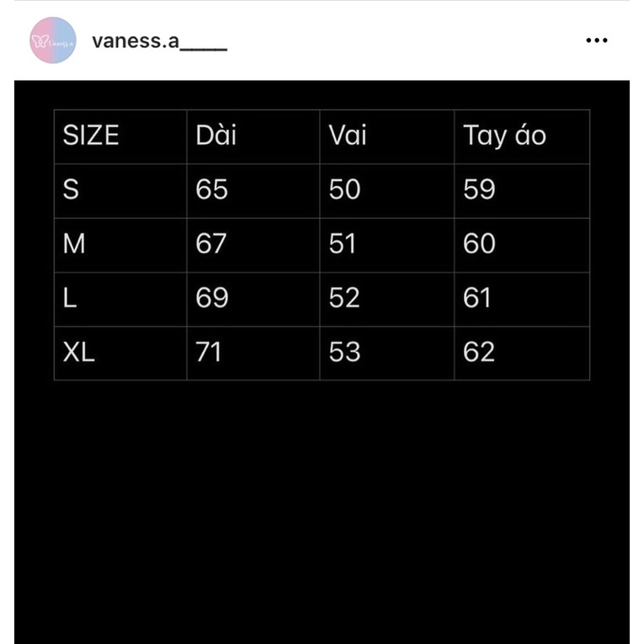The height and width of the screenshot is (644, 644).
Task: Select the cell showing 60
Action: (522, 245)
